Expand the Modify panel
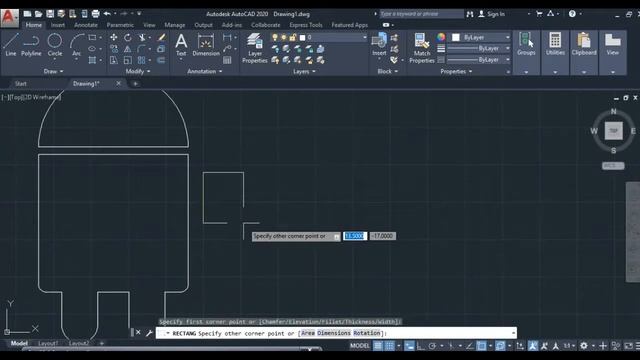The width and height of the screenshot is (640, 360). click(138, 71)
